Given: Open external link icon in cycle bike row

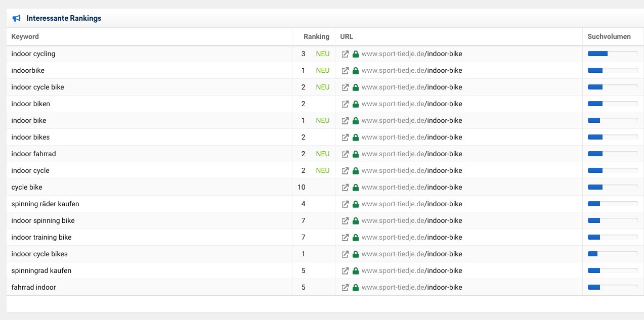Looking at the screenshot, I should point(345,187).
